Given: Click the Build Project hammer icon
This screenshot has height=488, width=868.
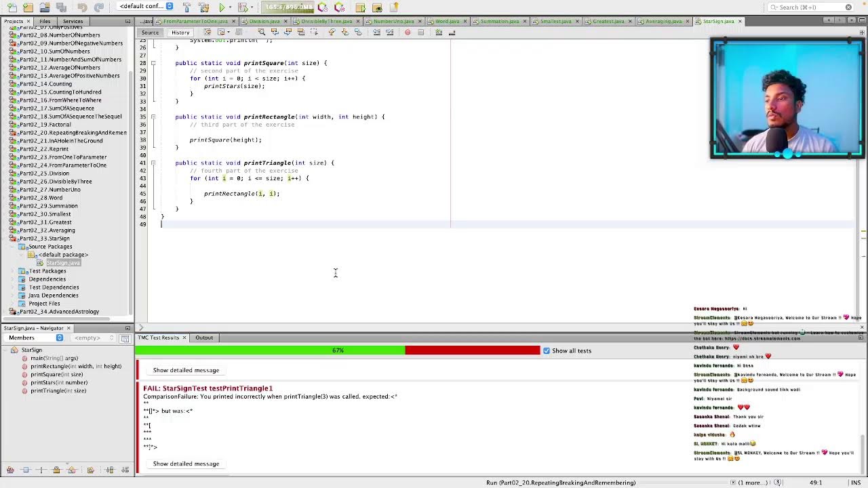Looking at the screenshot, I should click(x=186, y=7).
